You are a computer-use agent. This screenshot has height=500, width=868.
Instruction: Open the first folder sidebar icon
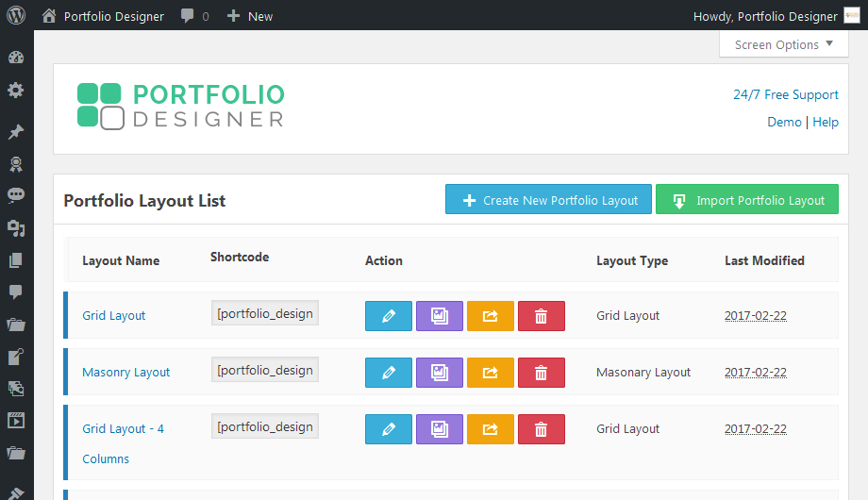click(x=16, y=325)
